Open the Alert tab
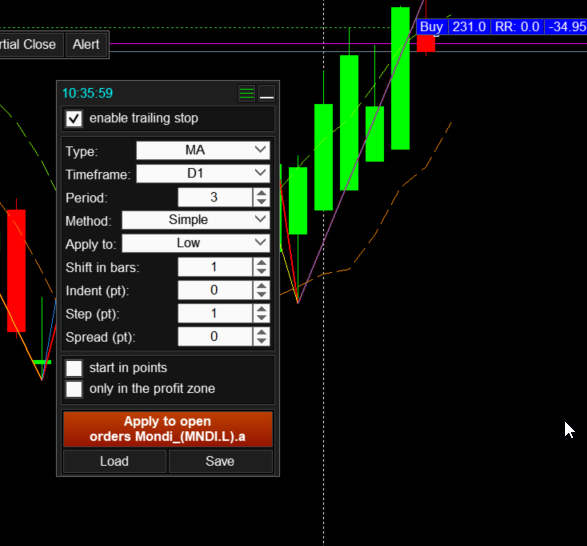 point(86,45)
